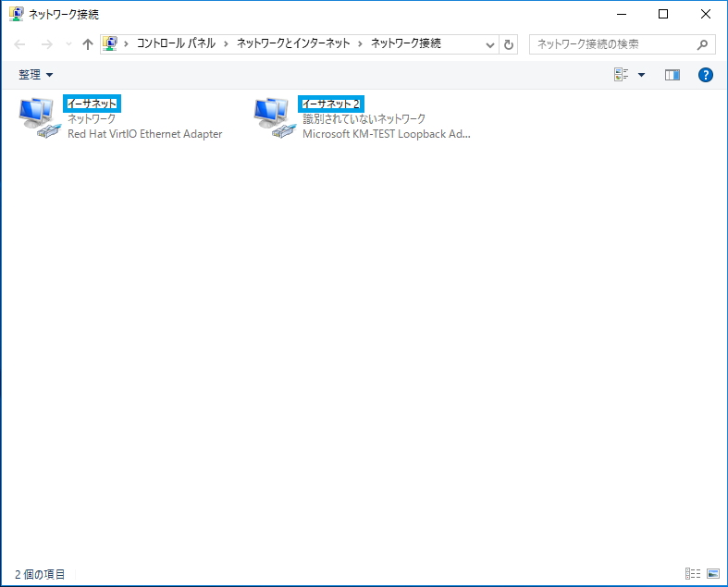728x587 pixels.
Task: Go back with the back arrow
Action: pos(19,44)
